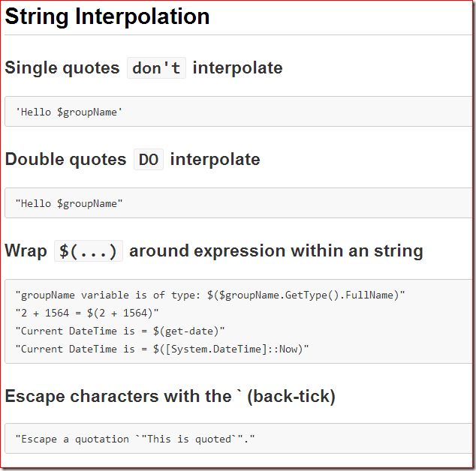Click the groupName variable GetType code line
476x471 pixels.
pos(210,295)
